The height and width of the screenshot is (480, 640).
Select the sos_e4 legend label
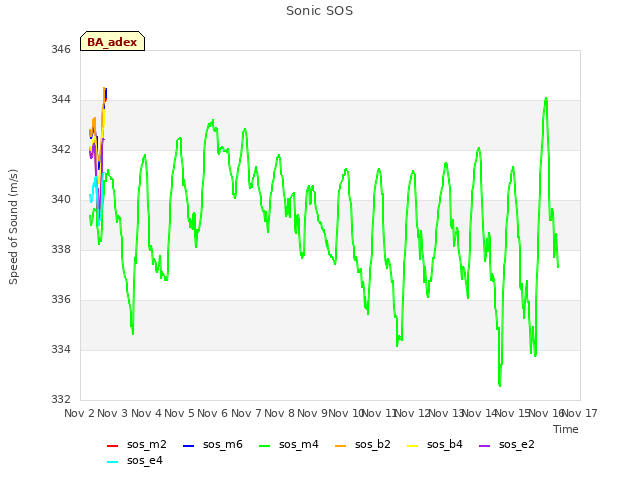click(x=144, y=460)
